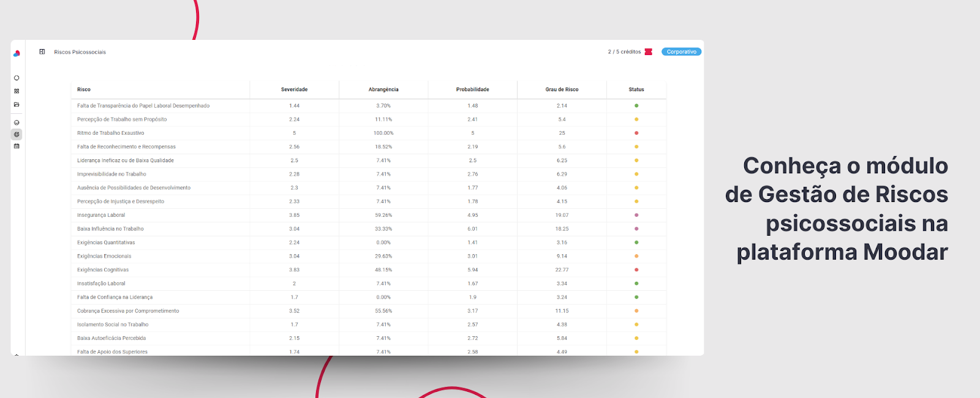Click the Probabilidade value 6.01

pyautogui.click(x=473, y=229)
